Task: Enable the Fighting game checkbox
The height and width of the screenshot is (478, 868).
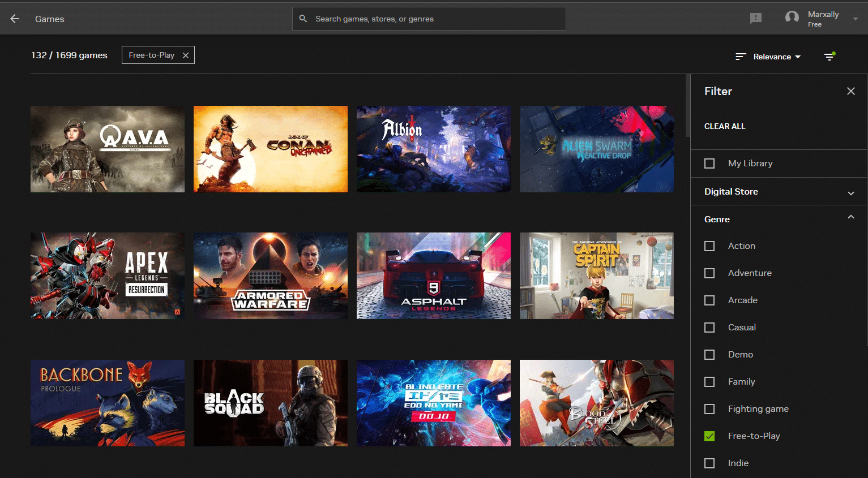Action: point(709,408)
